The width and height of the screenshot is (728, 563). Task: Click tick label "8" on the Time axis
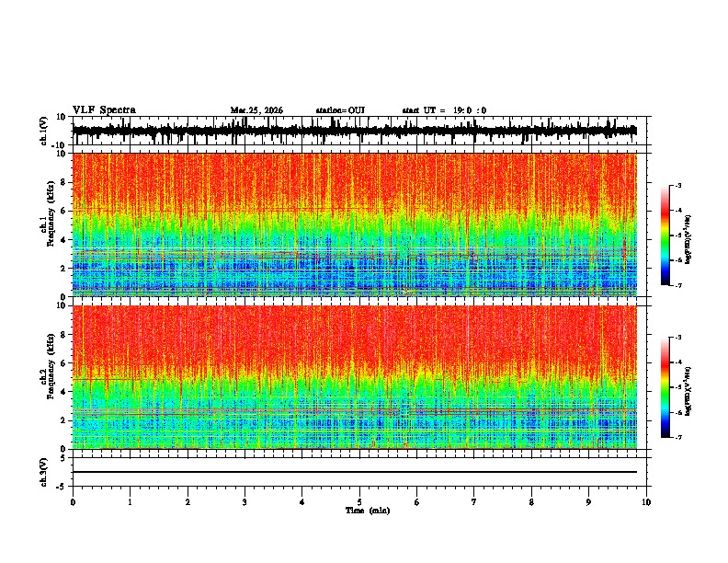[x=531, y=502]
